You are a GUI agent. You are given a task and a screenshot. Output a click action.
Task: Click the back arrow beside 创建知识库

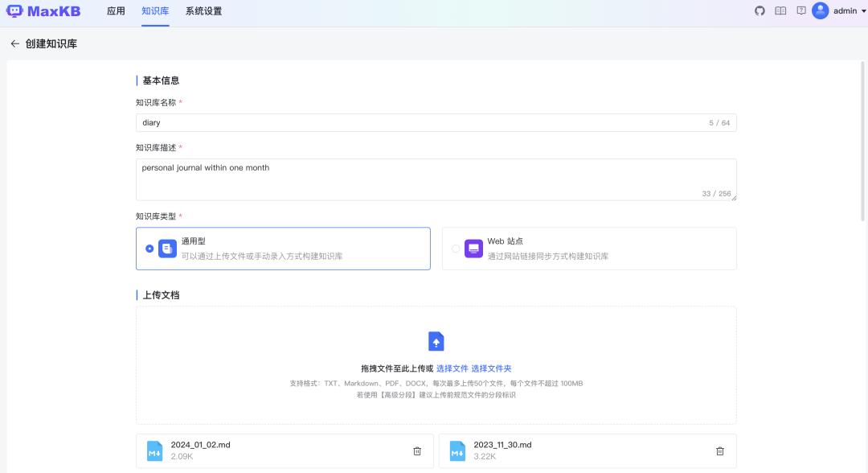click(x=14, y=43)
